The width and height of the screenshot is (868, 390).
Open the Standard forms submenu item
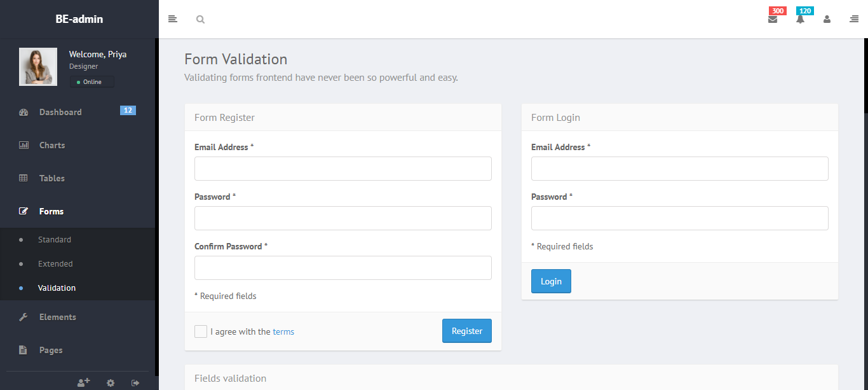[x=55, y=240]
